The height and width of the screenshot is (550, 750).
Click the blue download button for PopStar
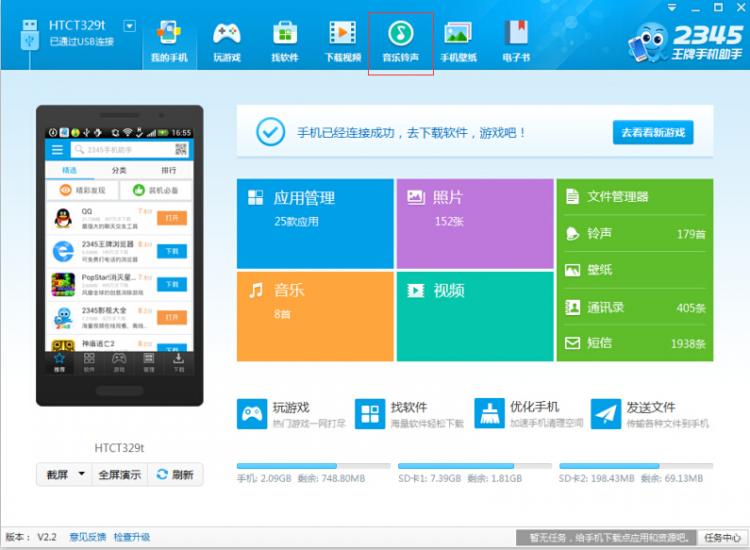172,284
